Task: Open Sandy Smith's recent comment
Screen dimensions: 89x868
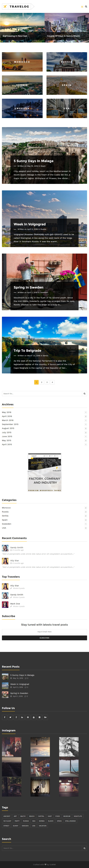Action: pos(17,548)
